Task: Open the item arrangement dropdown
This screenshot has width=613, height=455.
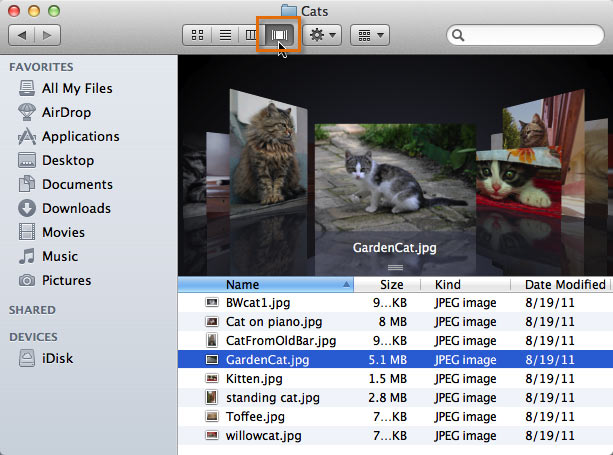Action: [369, 35]
